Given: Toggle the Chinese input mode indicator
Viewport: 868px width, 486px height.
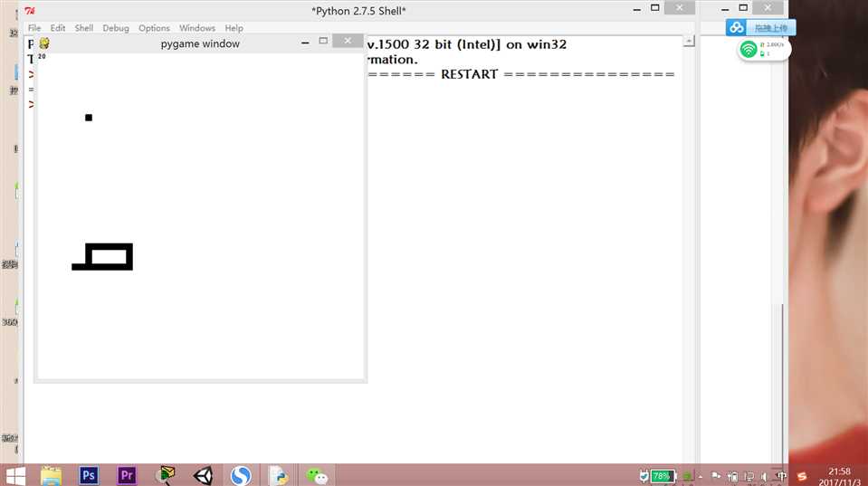Looking at the screenshot, I should [x=781, y=476].
